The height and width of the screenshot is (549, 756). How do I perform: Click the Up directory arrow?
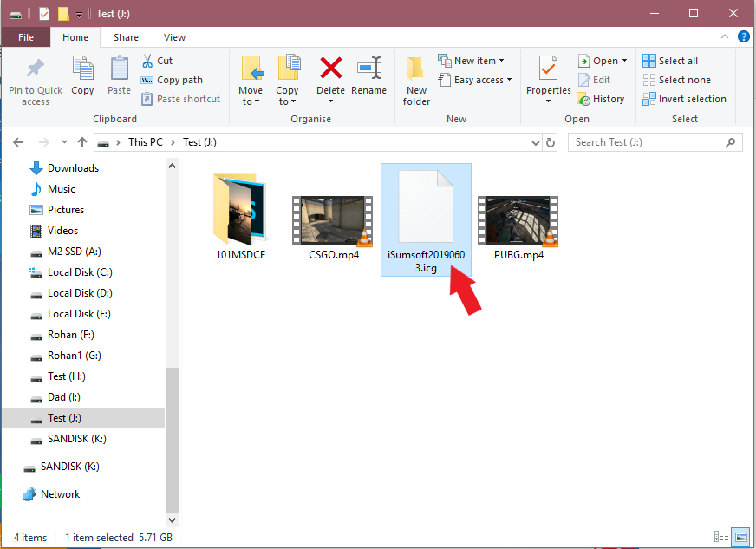tap(82, 142)
